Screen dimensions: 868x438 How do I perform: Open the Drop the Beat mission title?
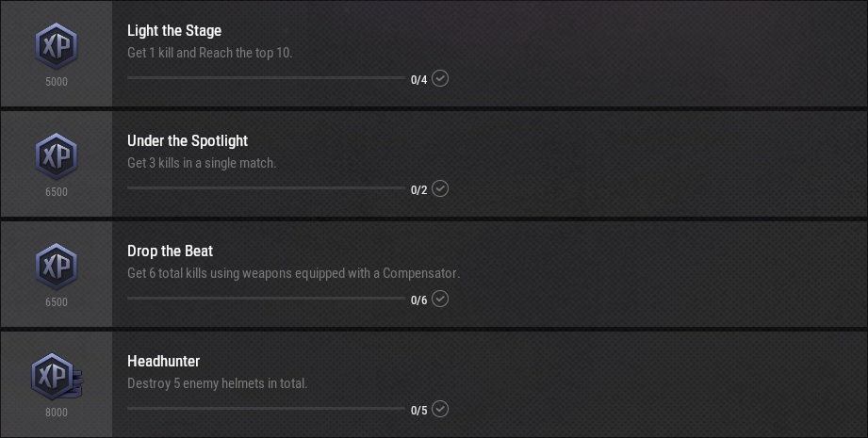[170, 251]
